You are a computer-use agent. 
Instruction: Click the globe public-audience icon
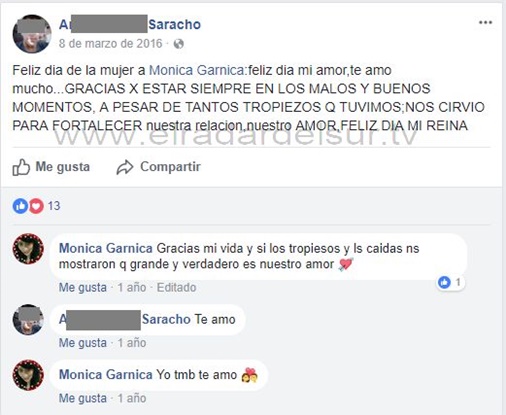pos(179,44)
